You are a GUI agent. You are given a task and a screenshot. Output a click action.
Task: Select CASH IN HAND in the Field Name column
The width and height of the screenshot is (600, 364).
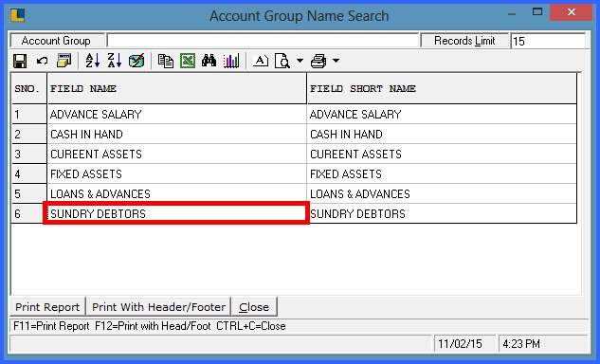point(177,134)
